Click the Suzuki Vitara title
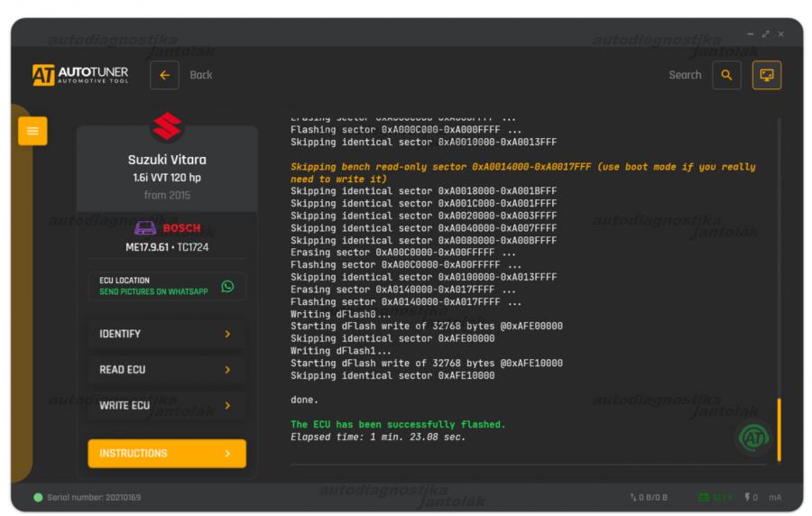This screenshot has height=516, width=812. point(167,160)
